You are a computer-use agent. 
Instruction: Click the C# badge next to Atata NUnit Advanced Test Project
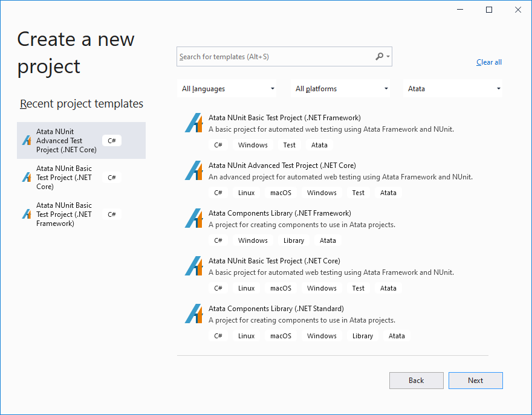click(x=112, y=140)
